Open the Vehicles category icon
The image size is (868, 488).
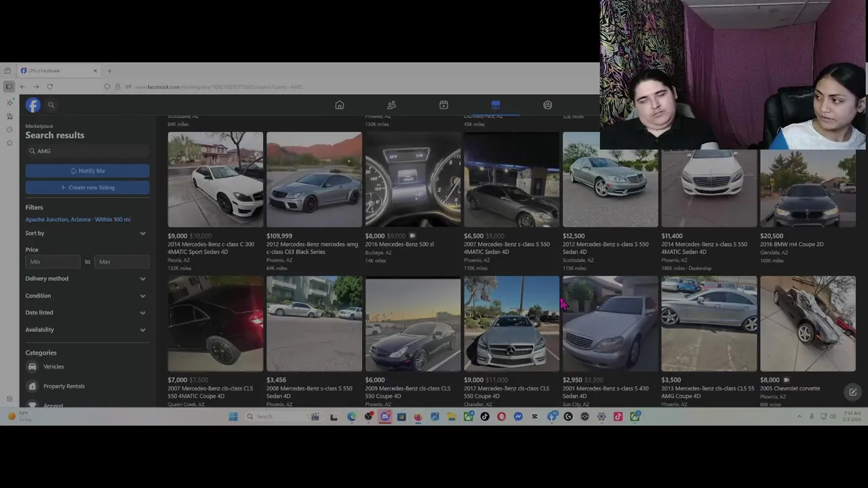click(x=32, y=367)
